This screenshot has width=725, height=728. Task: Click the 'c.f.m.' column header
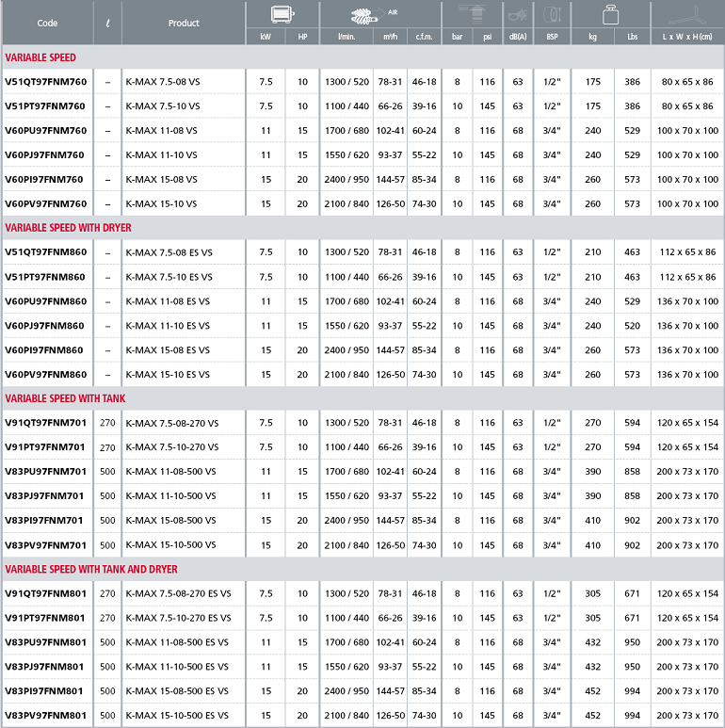425,37
